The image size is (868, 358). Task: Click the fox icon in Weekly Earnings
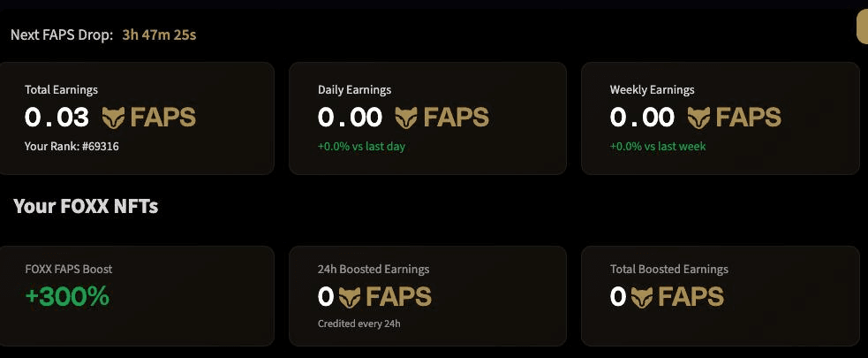[698, 117]
